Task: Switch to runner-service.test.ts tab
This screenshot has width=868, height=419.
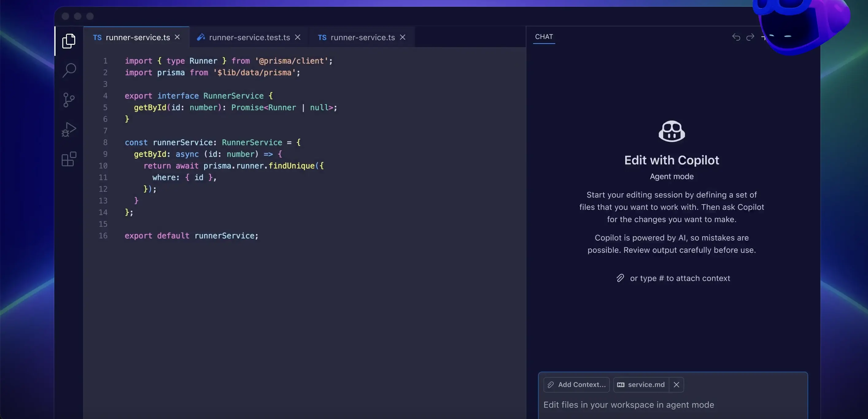Action: (x=249, y=37)
